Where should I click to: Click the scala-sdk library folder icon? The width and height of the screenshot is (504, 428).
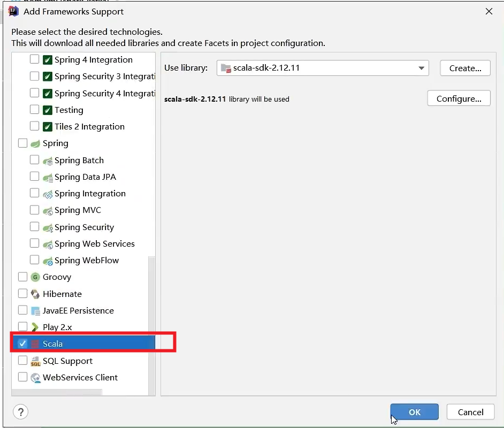226,68
